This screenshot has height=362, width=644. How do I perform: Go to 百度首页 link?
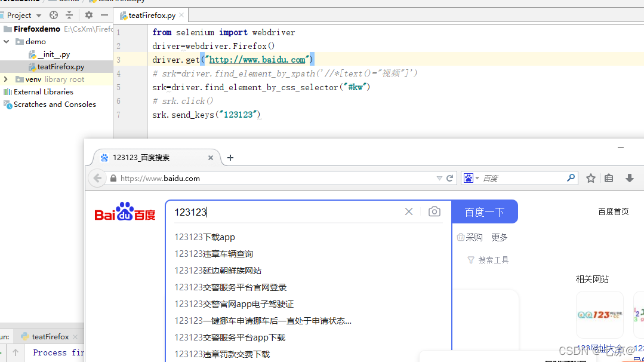click(x=613, y=211)
